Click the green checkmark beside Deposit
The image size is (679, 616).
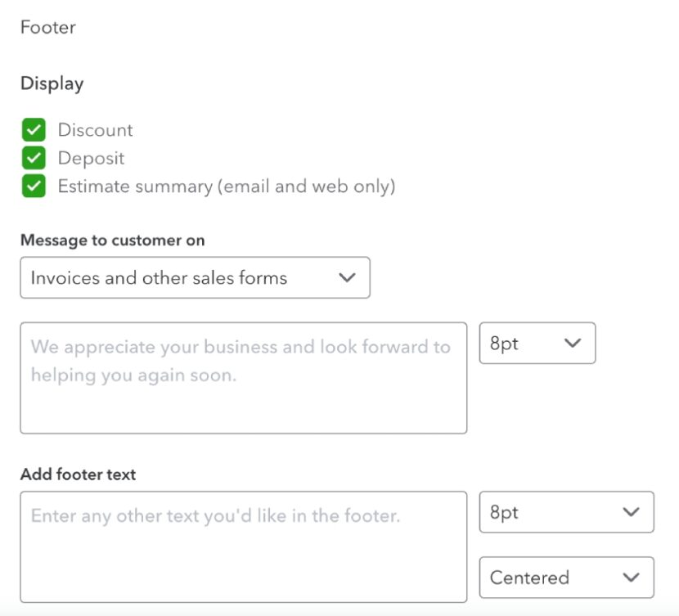point(33,158)
